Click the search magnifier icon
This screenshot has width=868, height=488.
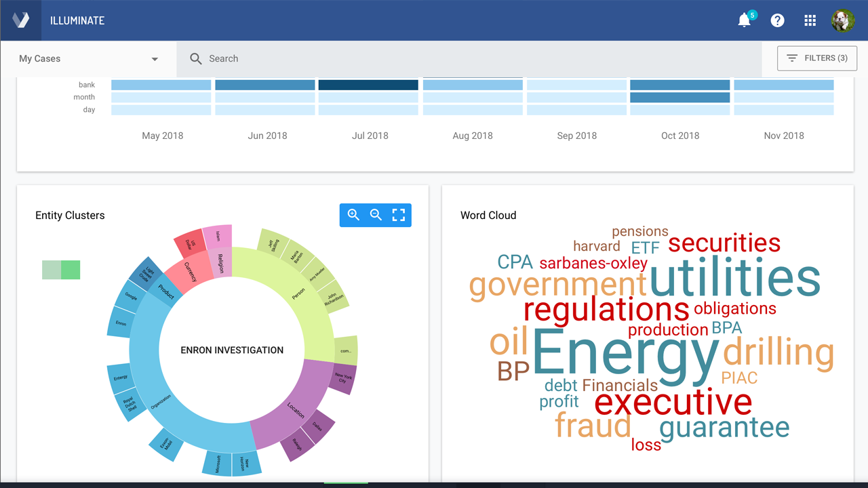[196, 59]
